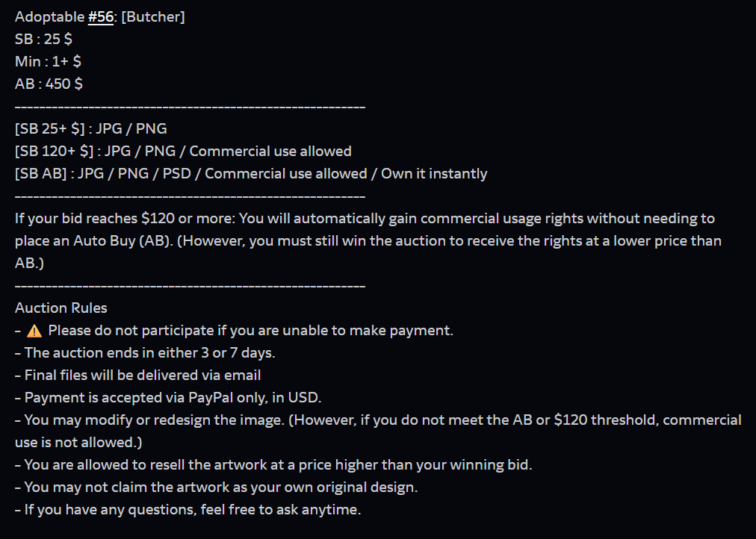Click the 'You may modify or redesign' rule
Screen dimensions: 756x539
378,431
